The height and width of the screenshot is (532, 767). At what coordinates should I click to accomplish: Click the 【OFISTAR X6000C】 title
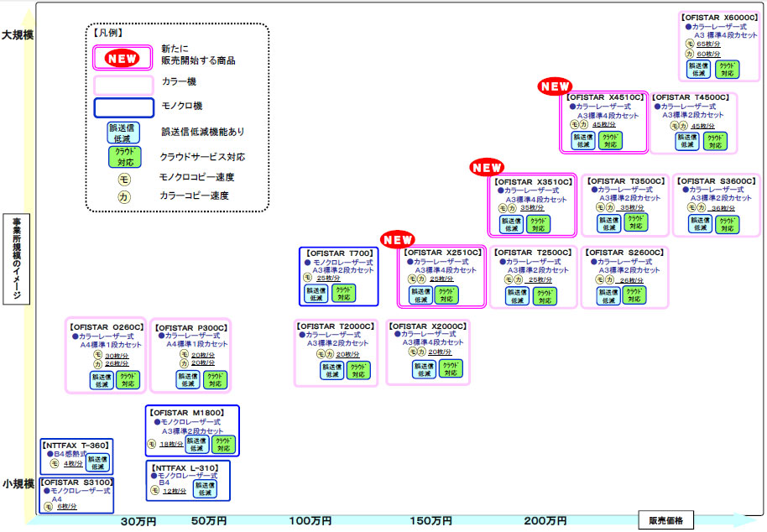tap(719, 18)
